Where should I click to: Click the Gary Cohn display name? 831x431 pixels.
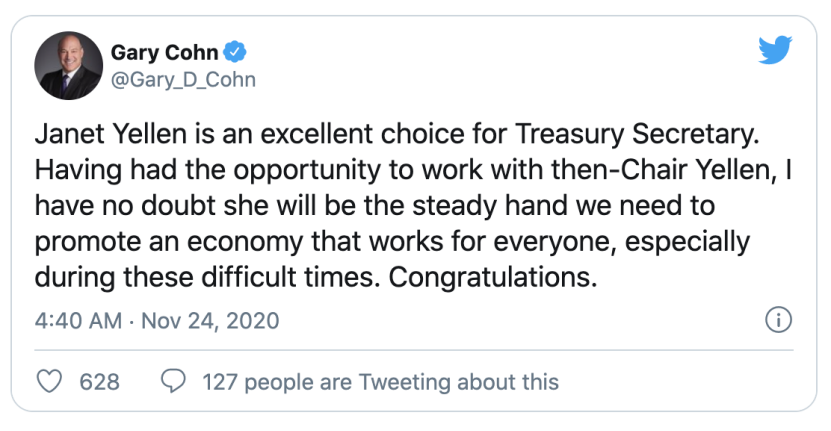(x=165, y=52)
